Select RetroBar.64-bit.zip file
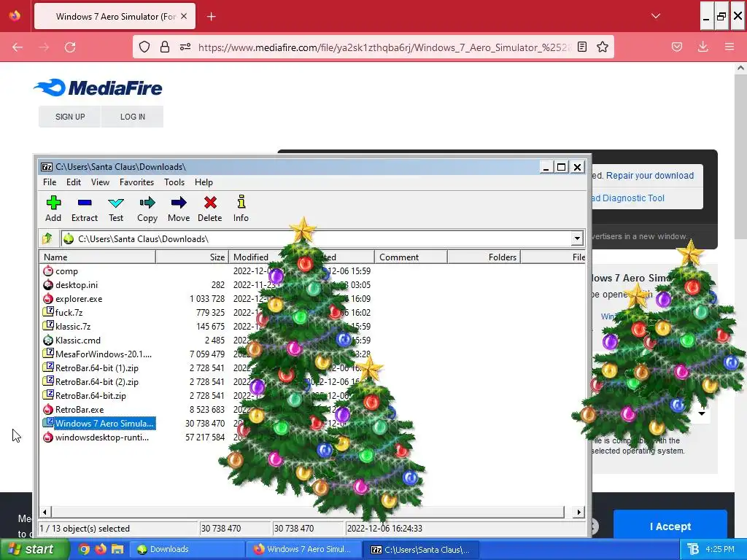This screenshot has height=560, width=747. pos(85,395)
